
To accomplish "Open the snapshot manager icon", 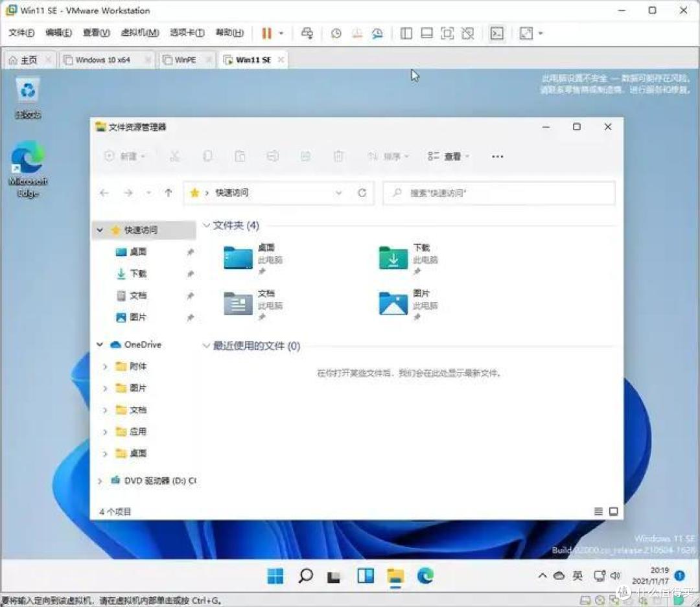I will click(377, 33).
